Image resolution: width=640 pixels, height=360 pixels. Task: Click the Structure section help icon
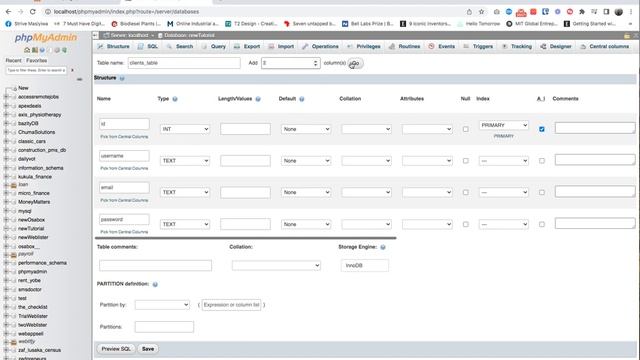(122, 78)
